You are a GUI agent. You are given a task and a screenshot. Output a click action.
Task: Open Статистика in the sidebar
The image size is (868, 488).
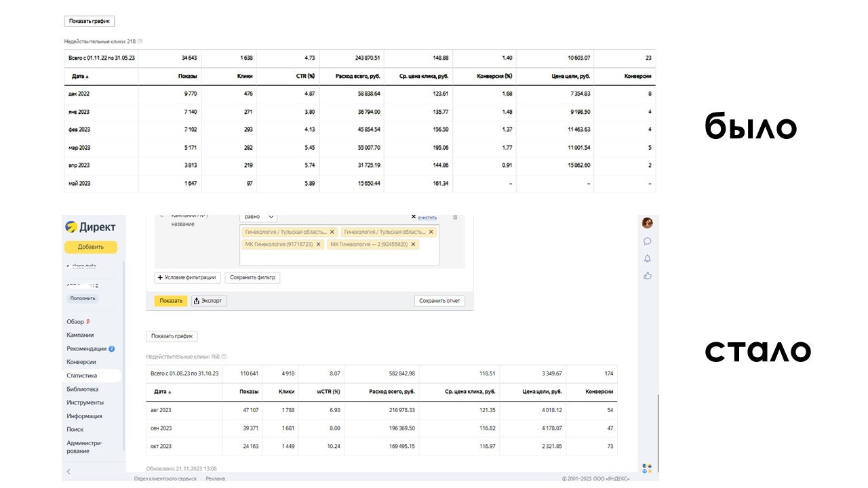click(x=82, y=375)
